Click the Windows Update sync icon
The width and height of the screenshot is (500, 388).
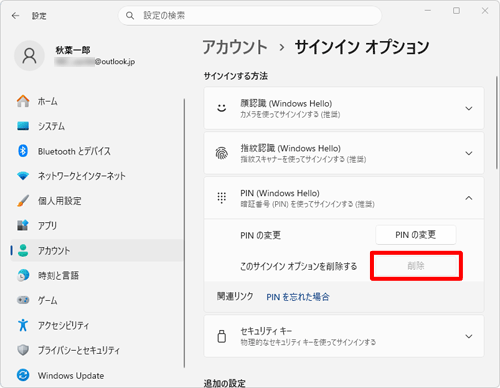tap(23, 375)
